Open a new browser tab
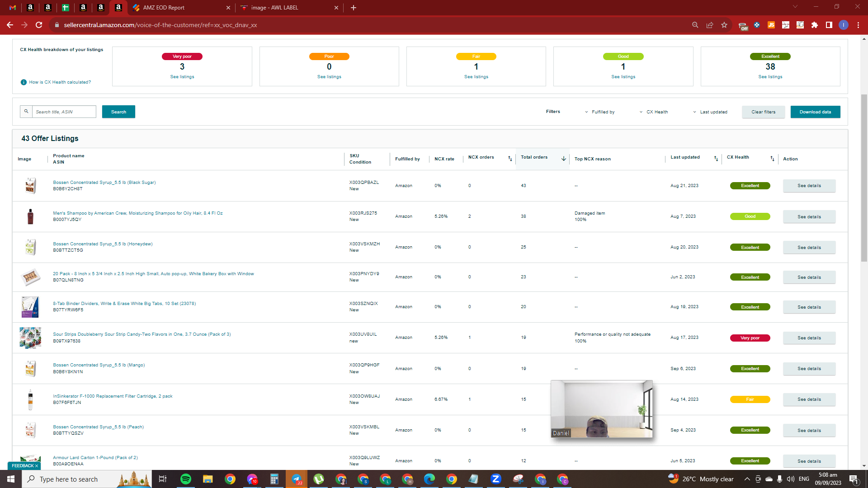This screenshot has height=488, width=868. 354,8
